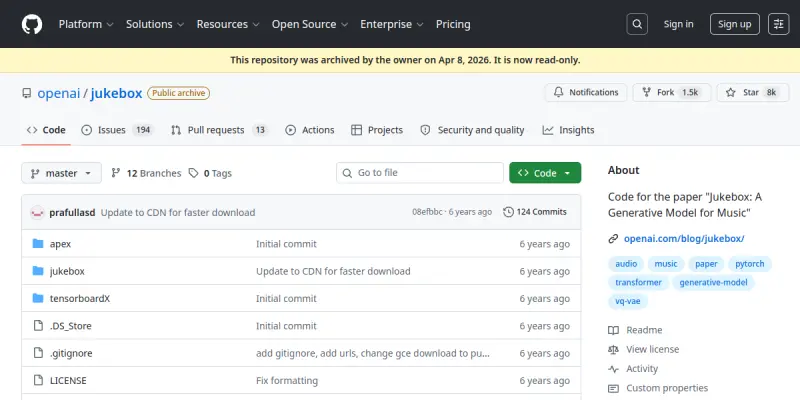Click the .DS_Store file icon
Screen dimensions: 800x400
click(x=38, y=326)
